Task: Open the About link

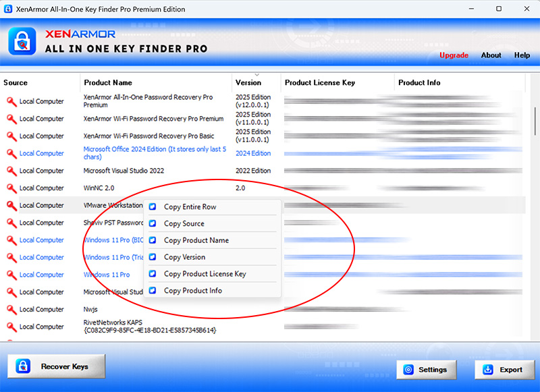Action: 491,55
